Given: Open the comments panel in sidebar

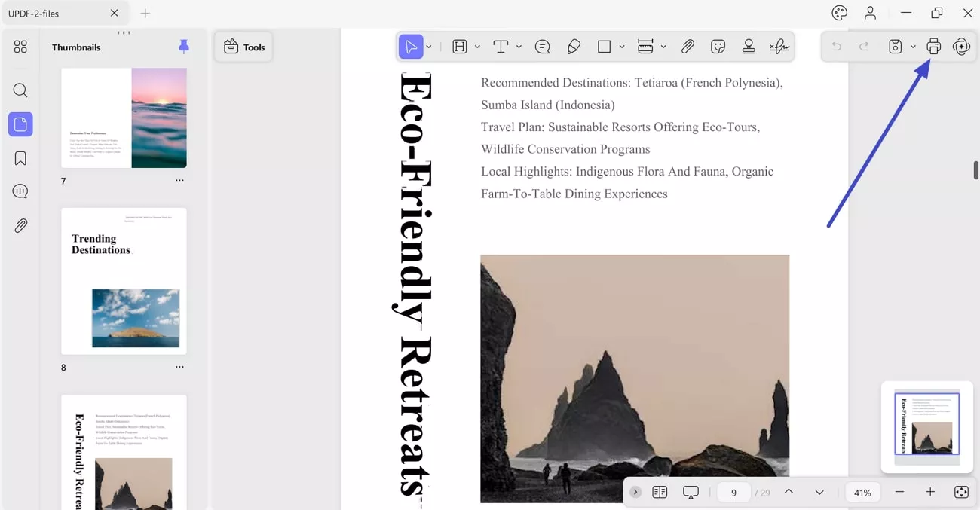Looking at the screenshot, I should point(20,191).
